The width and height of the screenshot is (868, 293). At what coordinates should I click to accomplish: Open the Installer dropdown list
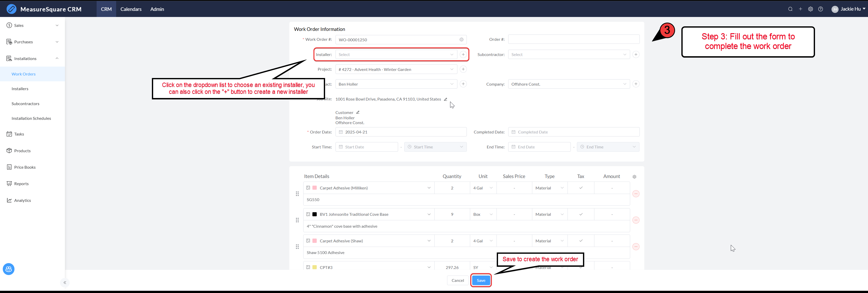[396, 54]
